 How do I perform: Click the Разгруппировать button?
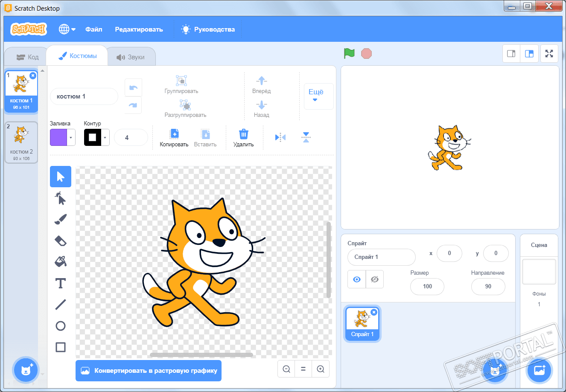point(186,108)
